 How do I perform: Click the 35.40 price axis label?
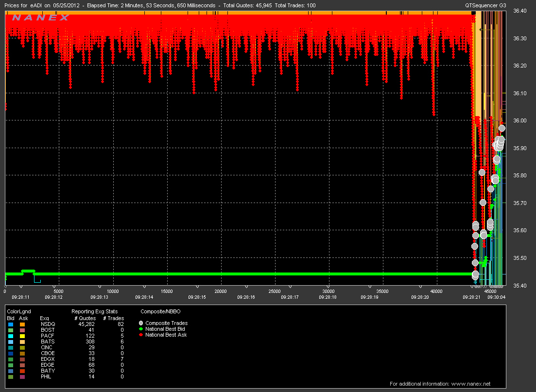click(520, 285)
